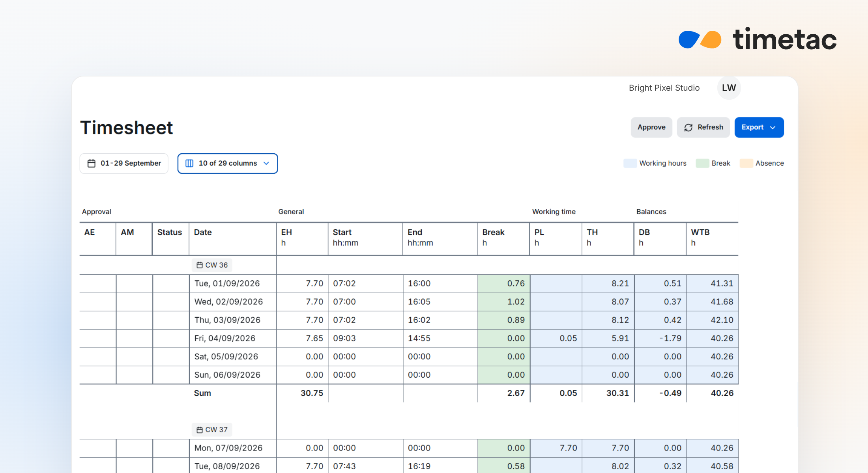Select the Wed, 02/09/2026 row date
Viewport: 868px width, 473px height.
click(x=229, y=302)
